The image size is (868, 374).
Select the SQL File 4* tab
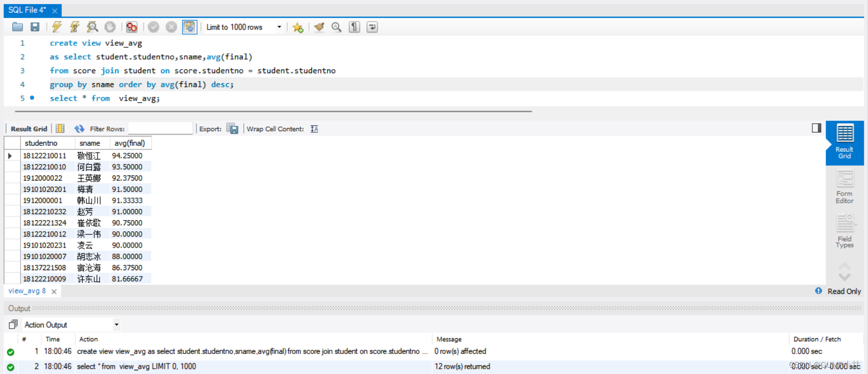pos(27,10)
